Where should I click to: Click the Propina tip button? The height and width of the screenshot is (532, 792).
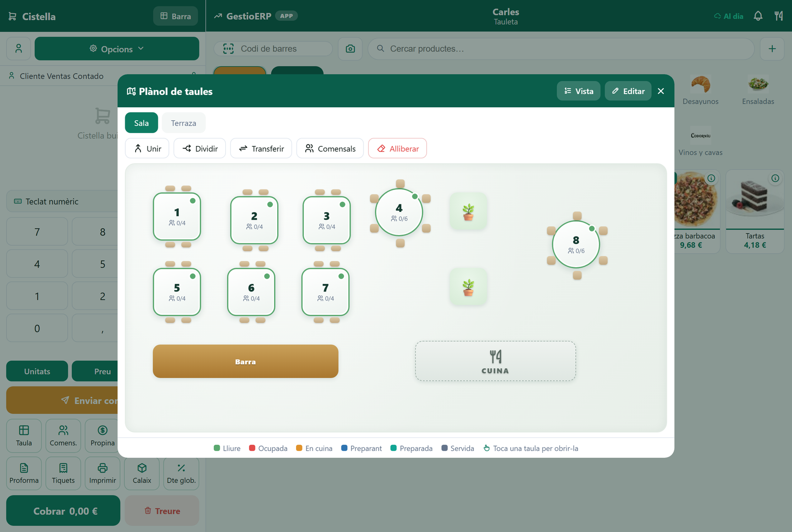[101, 435]
